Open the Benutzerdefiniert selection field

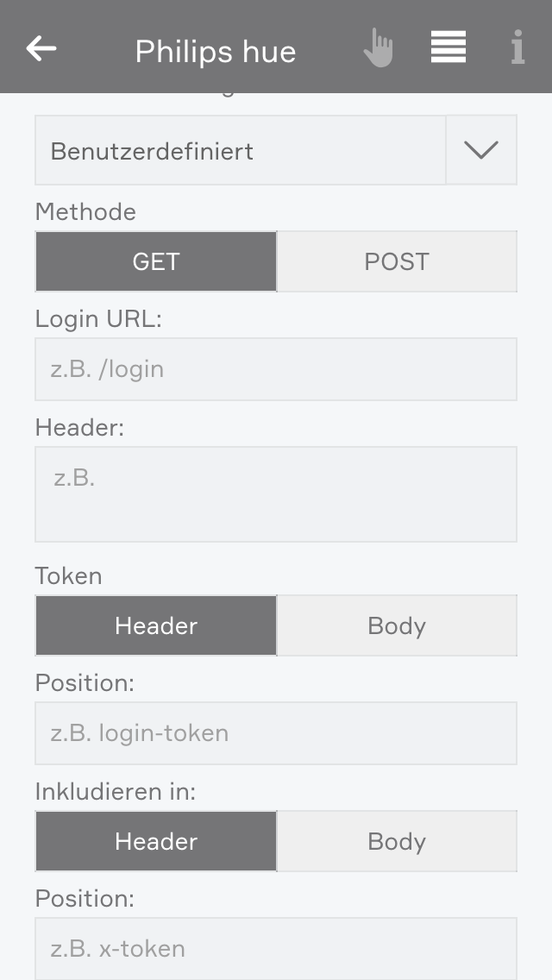coord(240,151)
